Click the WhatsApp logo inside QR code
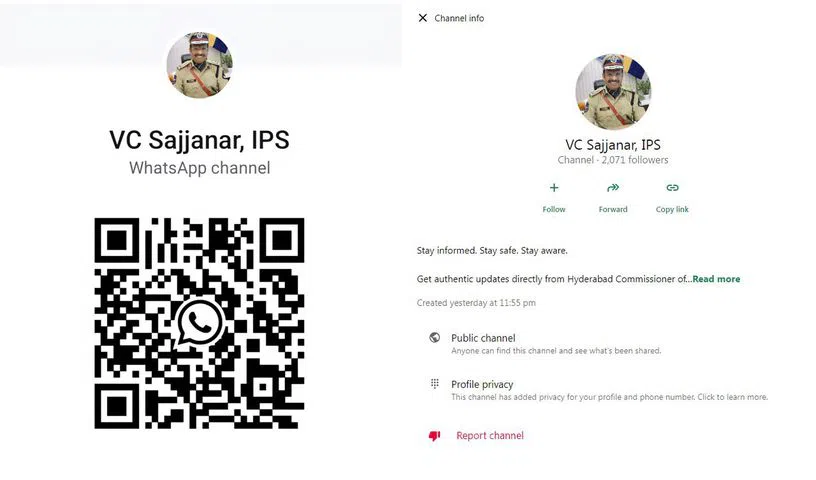The image size is (816, 480). pos(200,323)
